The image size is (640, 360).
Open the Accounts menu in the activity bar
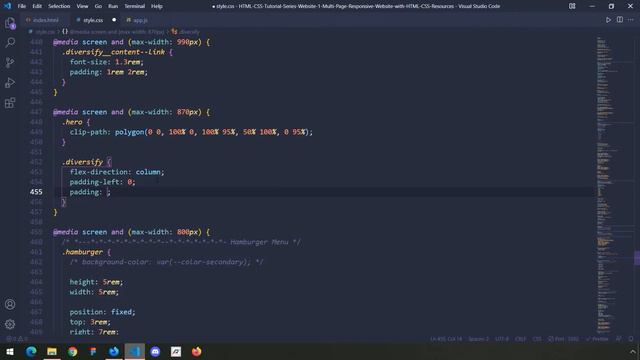10,304
